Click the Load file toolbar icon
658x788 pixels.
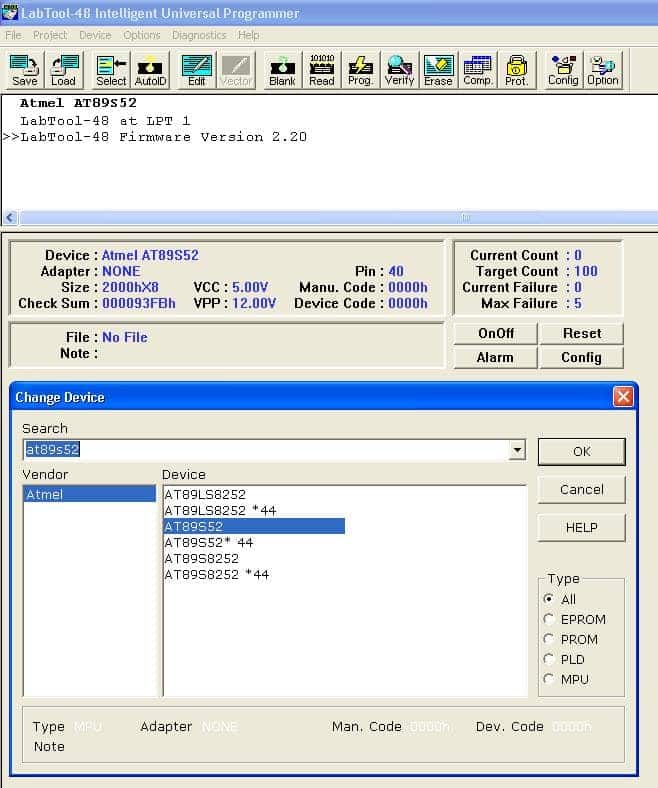coord(63,70)
